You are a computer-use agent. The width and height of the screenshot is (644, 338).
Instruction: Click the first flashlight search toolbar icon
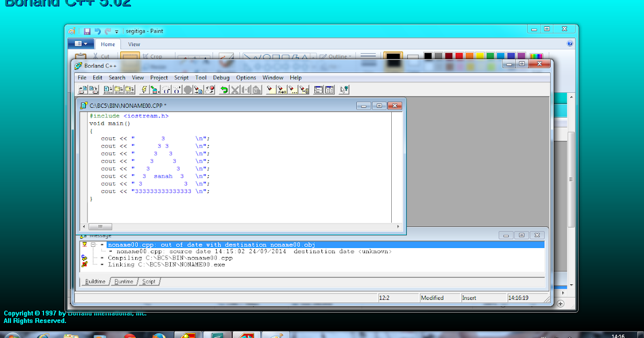point(270,90)
